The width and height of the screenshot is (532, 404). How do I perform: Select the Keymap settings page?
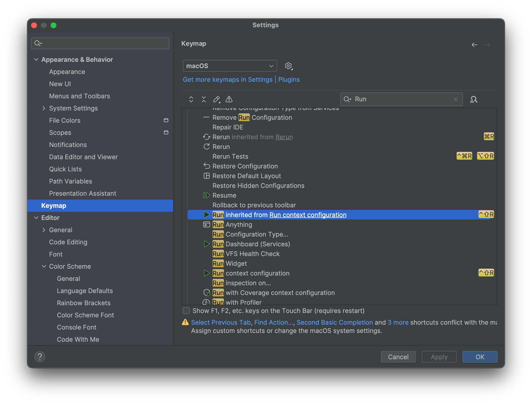point(100,206)
